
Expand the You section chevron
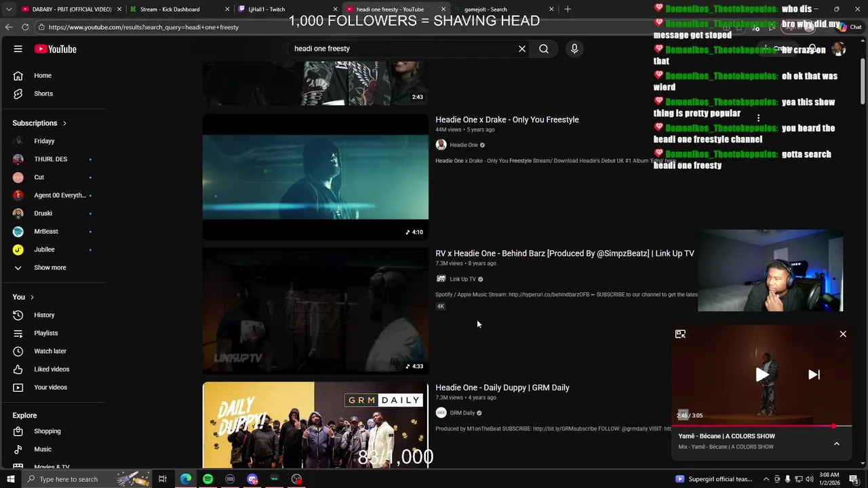[32, 297]
